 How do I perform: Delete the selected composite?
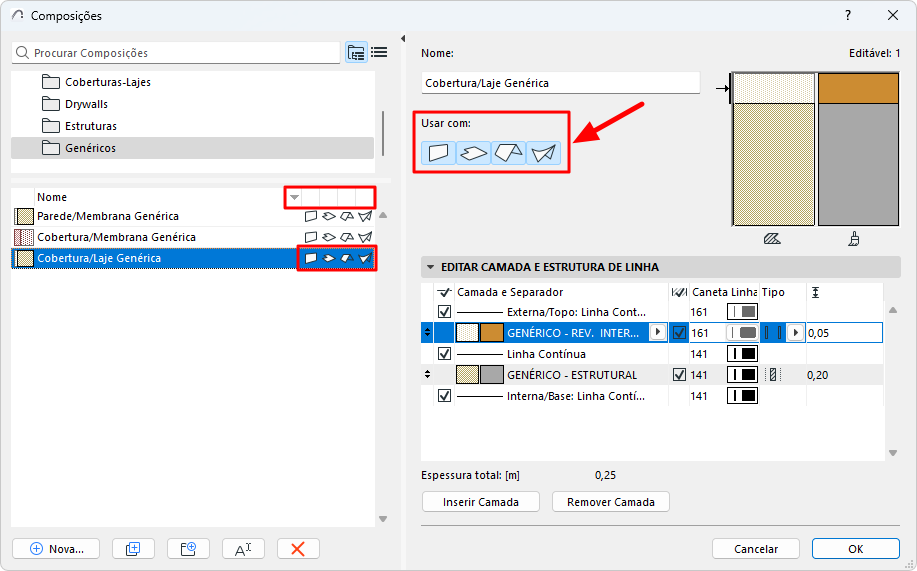pos(298,549)
